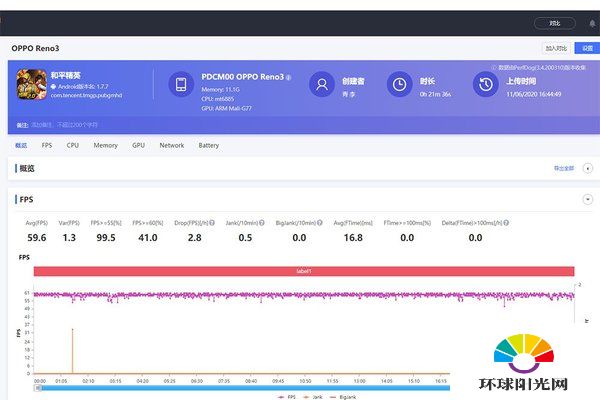Click the blue 设置 button

587,48
